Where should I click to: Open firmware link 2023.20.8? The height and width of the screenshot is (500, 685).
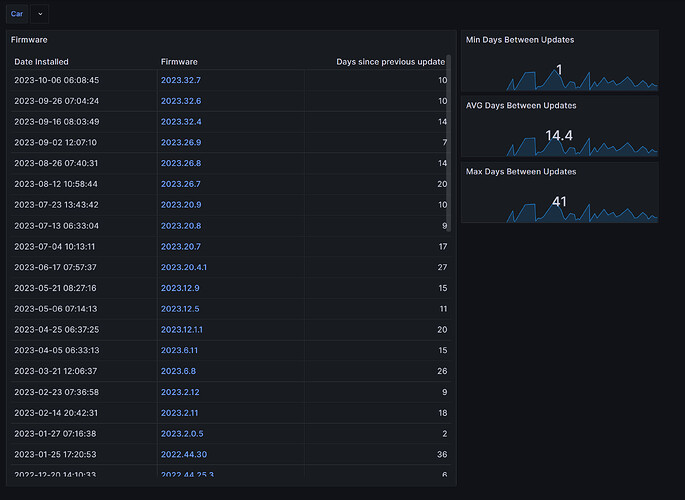[181, 226]
